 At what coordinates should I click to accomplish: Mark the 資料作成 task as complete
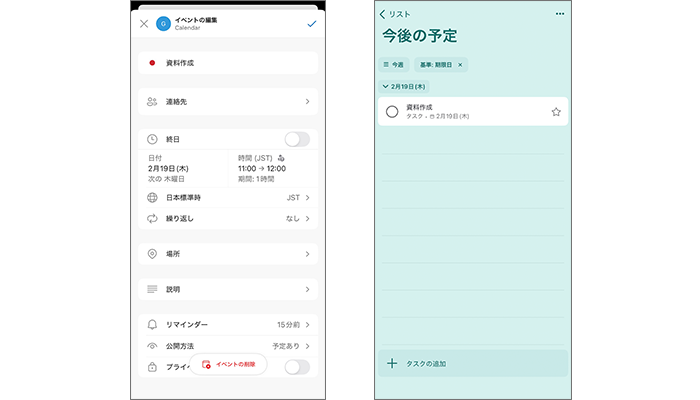[x=392, y=112]
